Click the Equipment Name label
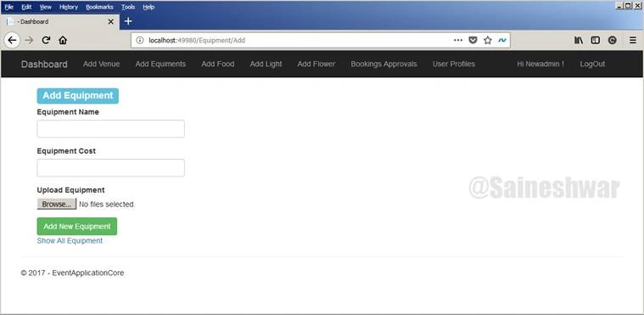 [x=68, y=112]
